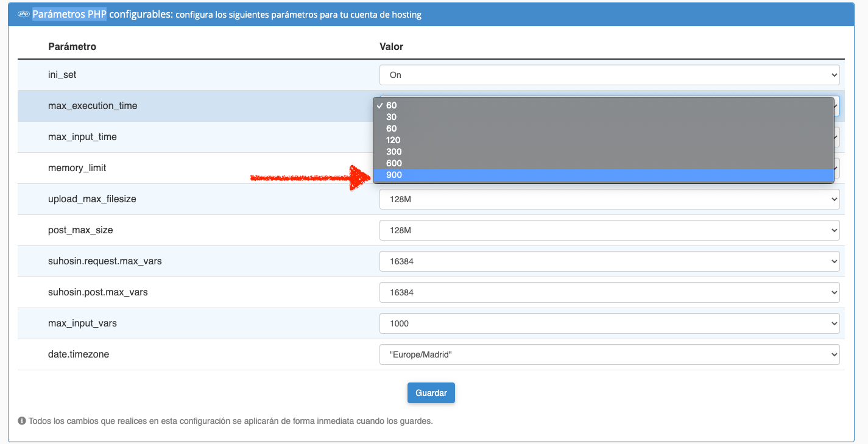Select the checked 60 option
The width and height of the screenshot is (868, 444).
coord(603,105)
